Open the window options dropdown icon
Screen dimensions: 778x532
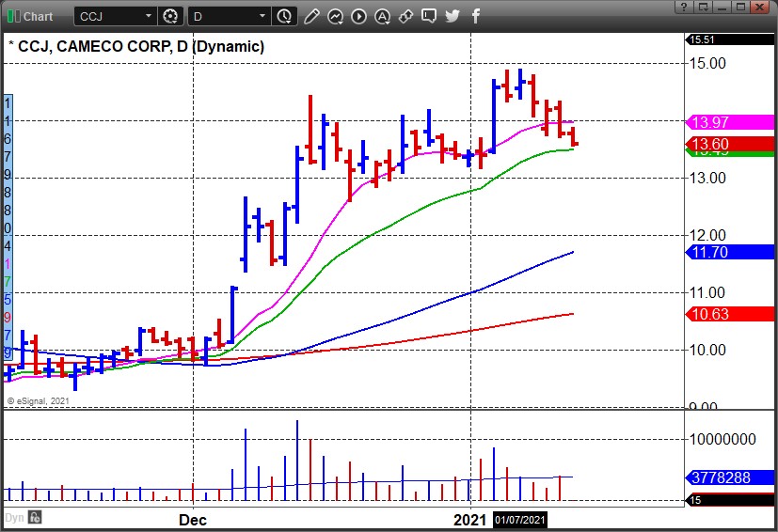[x=703, y=7]
